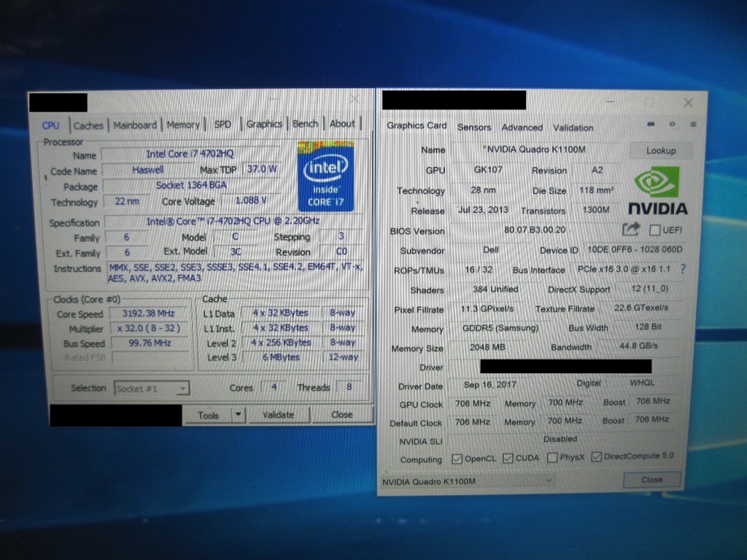Click the Bus Speed value 99.76 MHz

coord(150,343)
